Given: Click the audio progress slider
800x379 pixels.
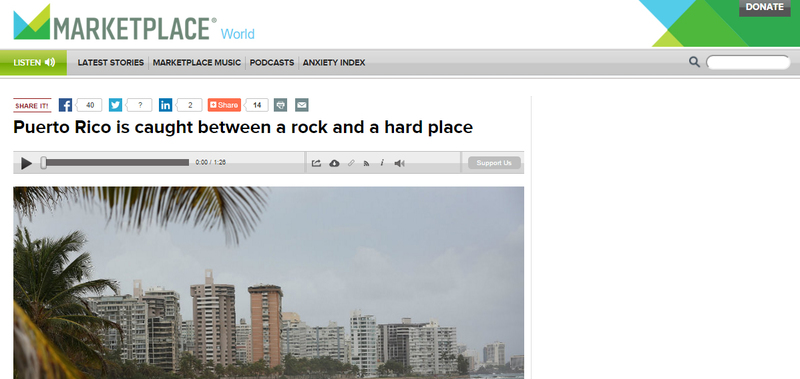Looking at the screenshot, I should (115, 163).
